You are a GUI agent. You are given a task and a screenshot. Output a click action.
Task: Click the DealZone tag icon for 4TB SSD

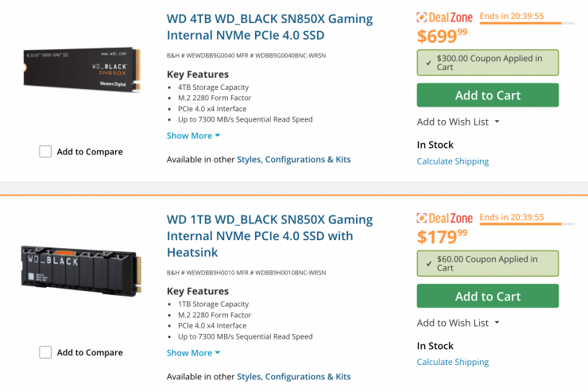pos(422,17)
